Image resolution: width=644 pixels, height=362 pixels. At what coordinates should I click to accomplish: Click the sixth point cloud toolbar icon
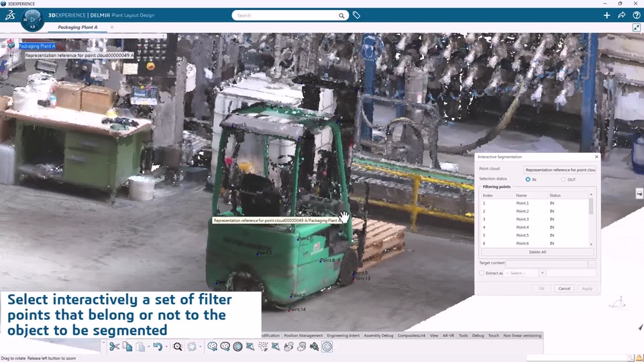276,347
